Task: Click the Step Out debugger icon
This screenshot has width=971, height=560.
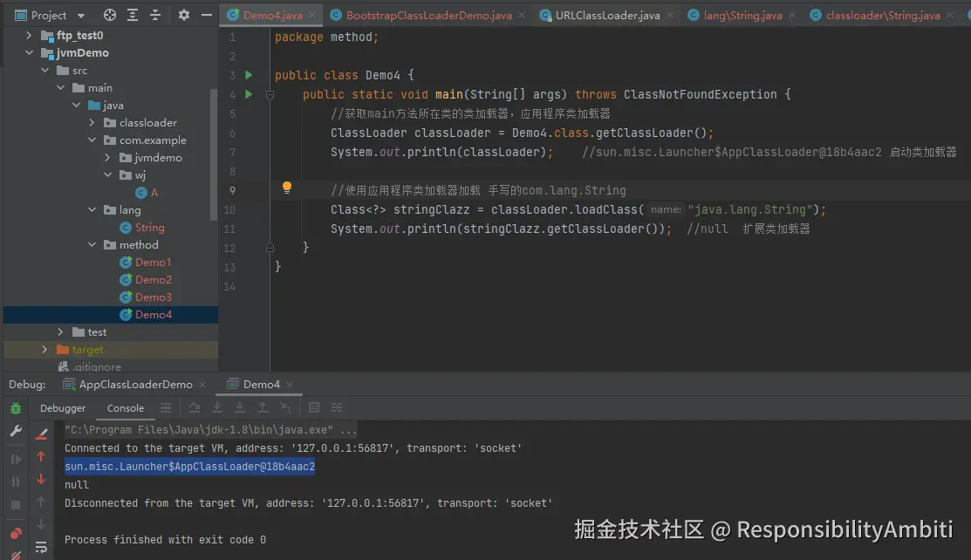Action: 263,407
